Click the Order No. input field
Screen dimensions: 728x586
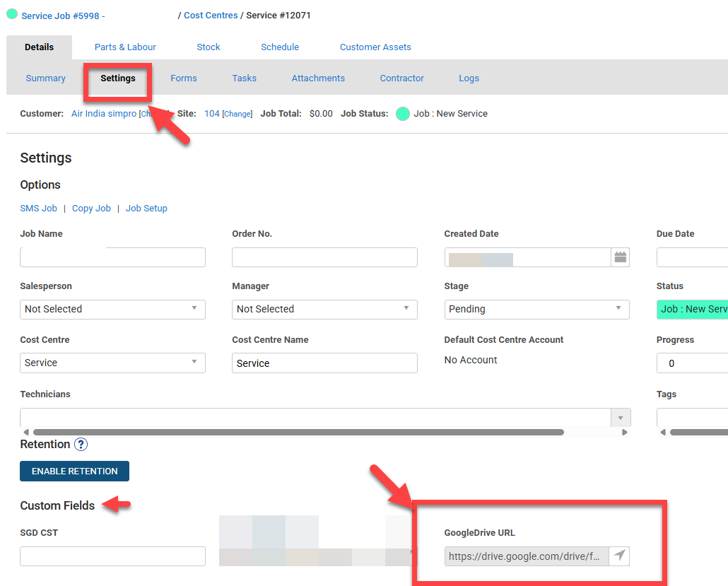tap(324, 257)
